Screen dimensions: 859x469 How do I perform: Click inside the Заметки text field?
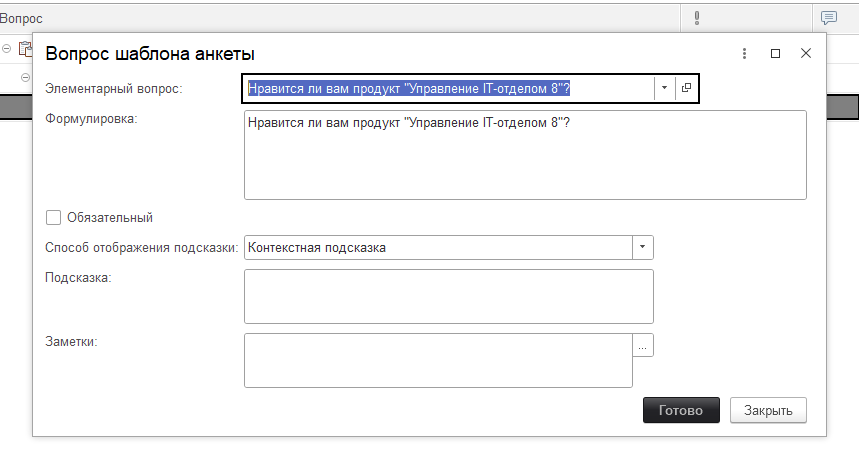click(438, 360)
